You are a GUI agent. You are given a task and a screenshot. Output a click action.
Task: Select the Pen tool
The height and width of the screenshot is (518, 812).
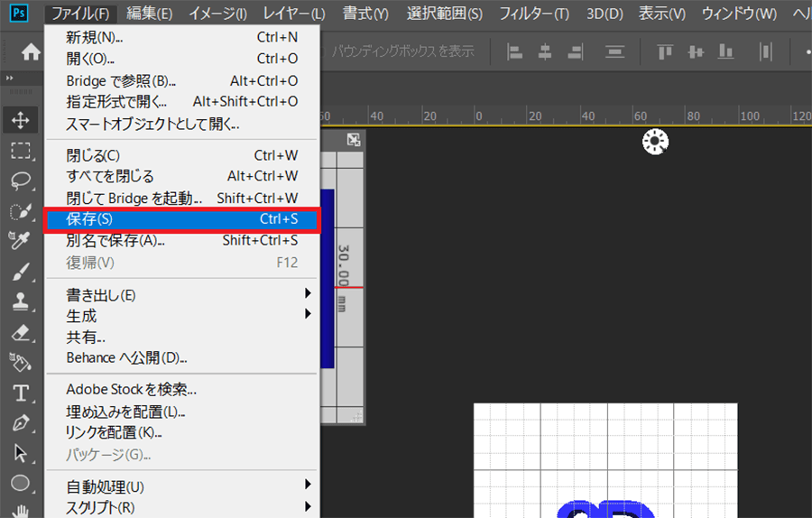(x=20, y=422)
